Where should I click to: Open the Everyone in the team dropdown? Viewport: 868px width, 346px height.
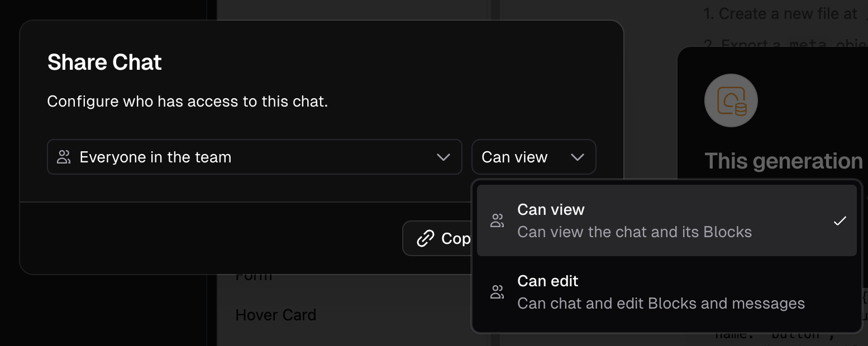click(254, 157)
